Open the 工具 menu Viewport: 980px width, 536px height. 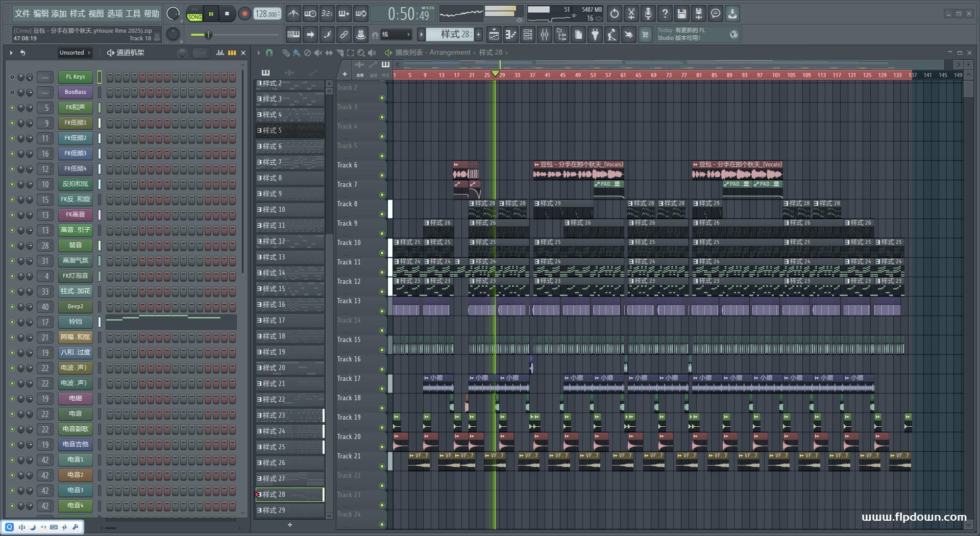(x=133, y=14)
